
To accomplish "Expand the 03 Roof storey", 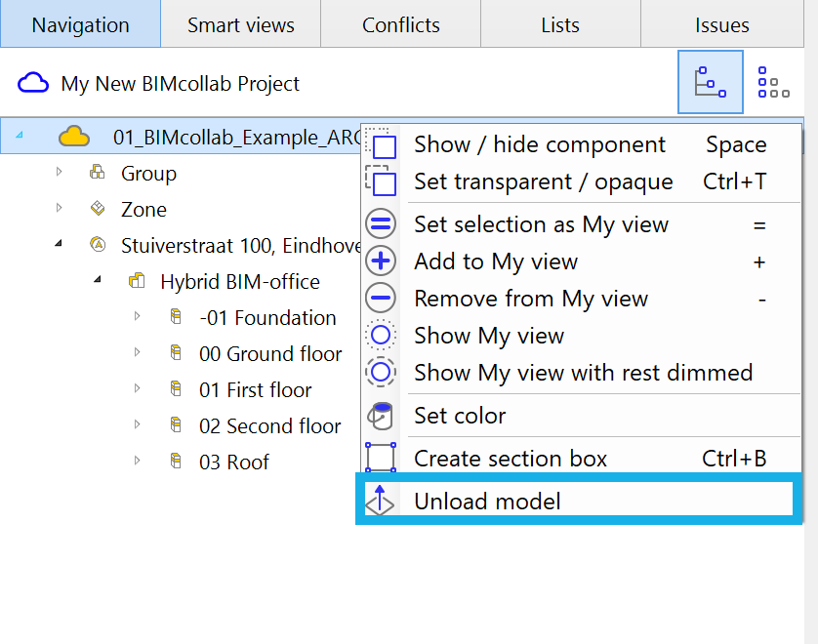I will click(x=137, y=461).
